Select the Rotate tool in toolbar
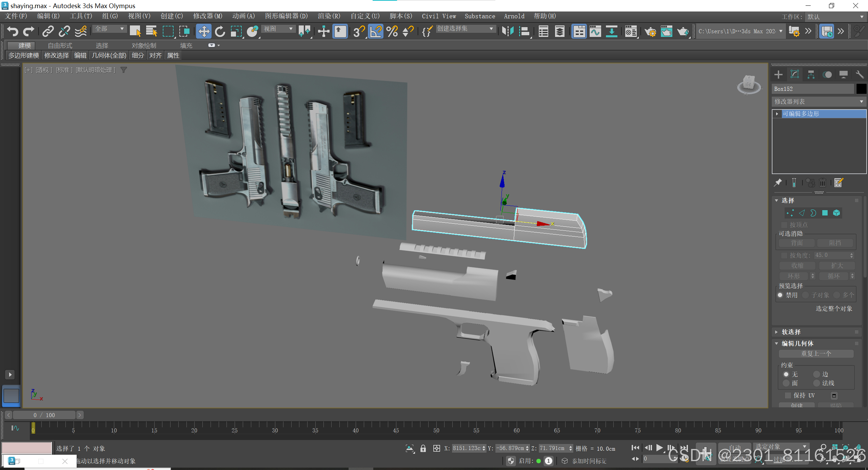 [220, 32]
